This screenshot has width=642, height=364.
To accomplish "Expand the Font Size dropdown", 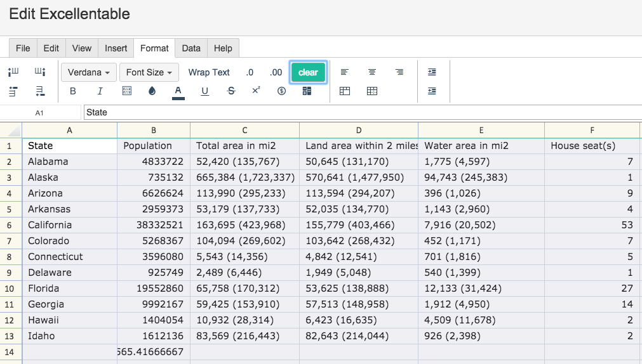I will point(149,72).
